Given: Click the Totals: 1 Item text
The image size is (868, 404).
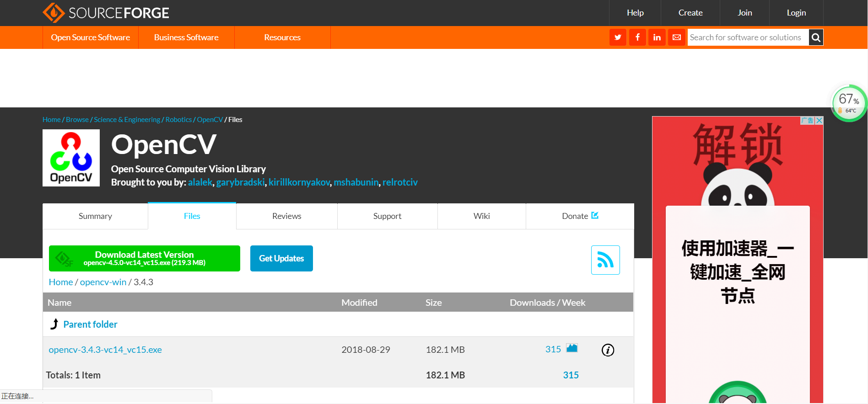Looking at the screenshot, I should tap(73, 375).
